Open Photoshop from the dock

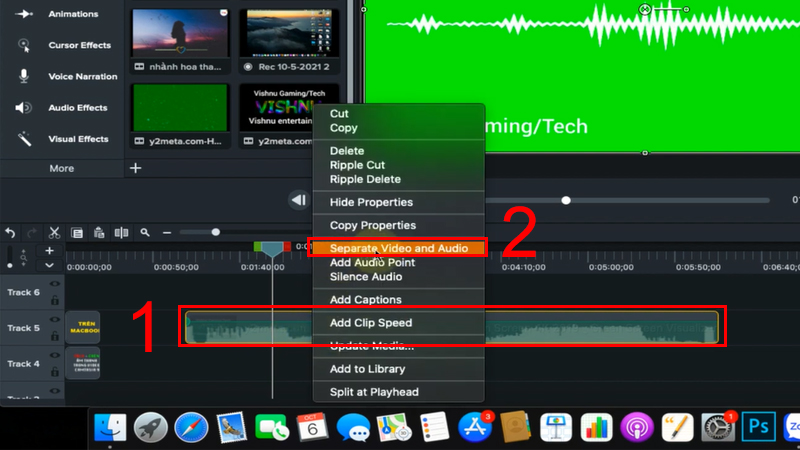(x=758, y=427)
